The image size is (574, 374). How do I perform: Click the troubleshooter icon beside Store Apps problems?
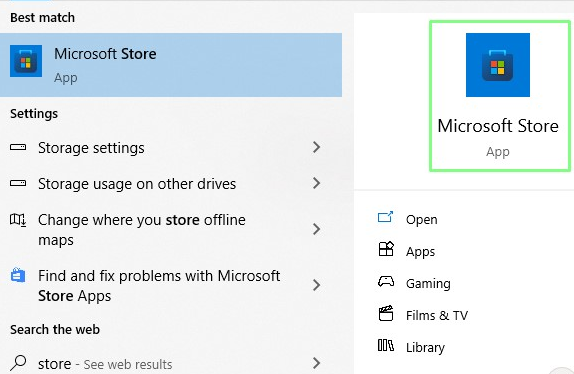(x=18, y=275)
